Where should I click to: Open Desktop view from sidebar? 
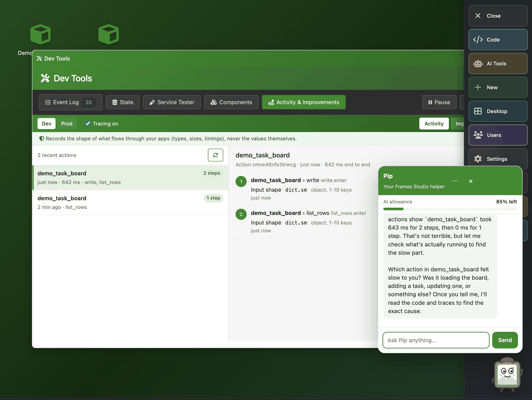[x=498, y=111]
